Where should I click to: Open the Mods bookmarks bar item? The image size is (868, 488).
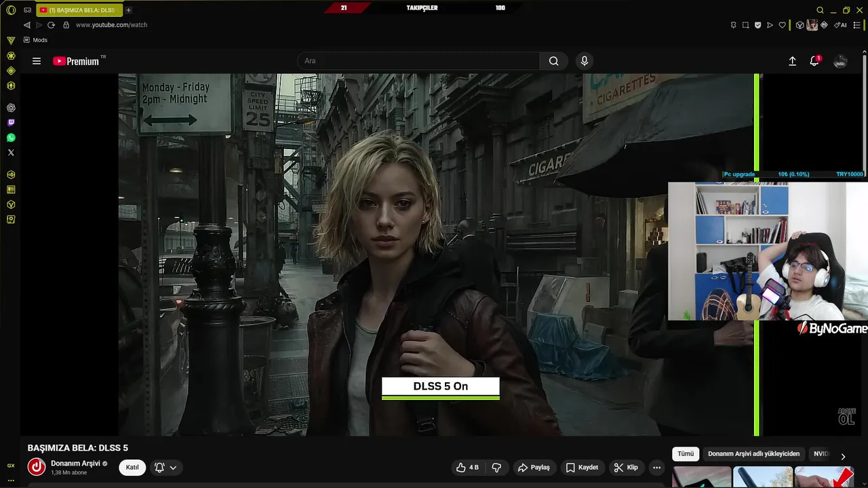click(x=35, y=40)
